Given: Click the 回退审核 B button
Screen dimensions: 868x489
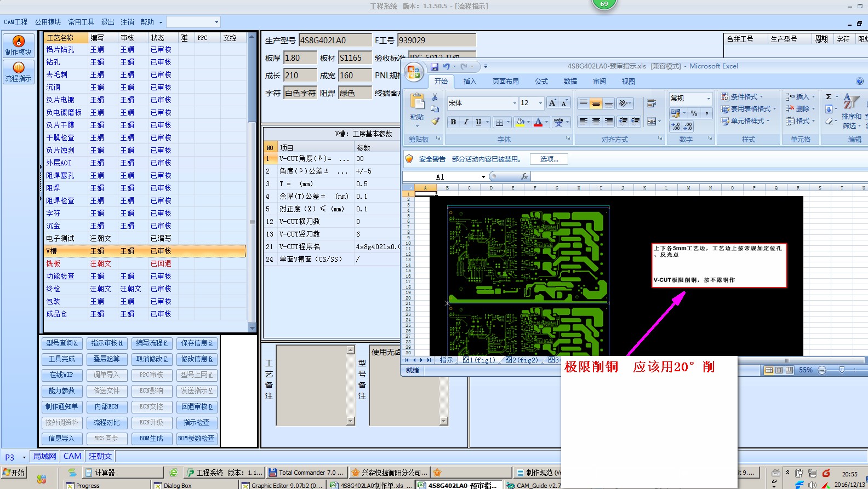Looking at the screenshot, I should point(196,407).
